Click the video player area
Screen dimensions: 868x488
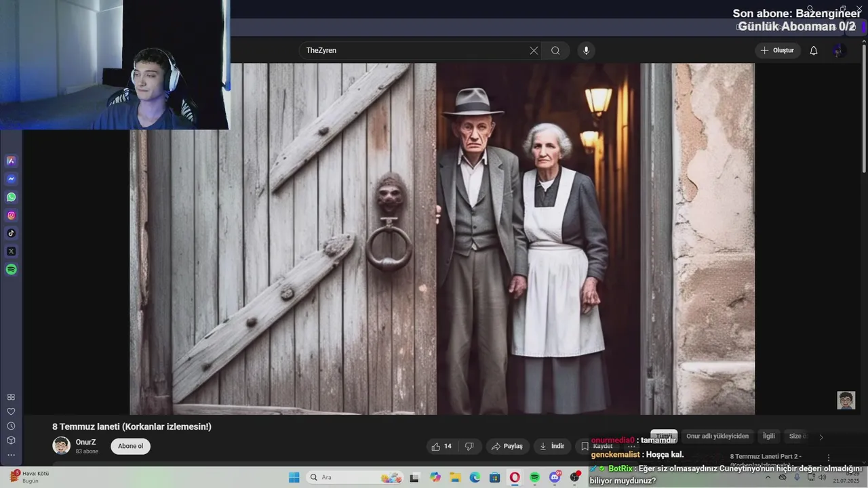point(442,239)
